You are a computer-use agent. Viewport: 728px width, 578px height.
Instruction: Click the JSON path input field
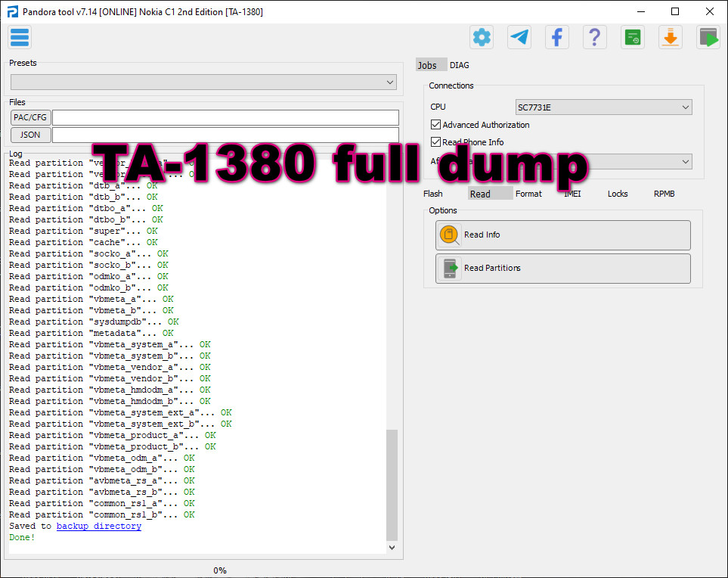[x=225, y=135]
